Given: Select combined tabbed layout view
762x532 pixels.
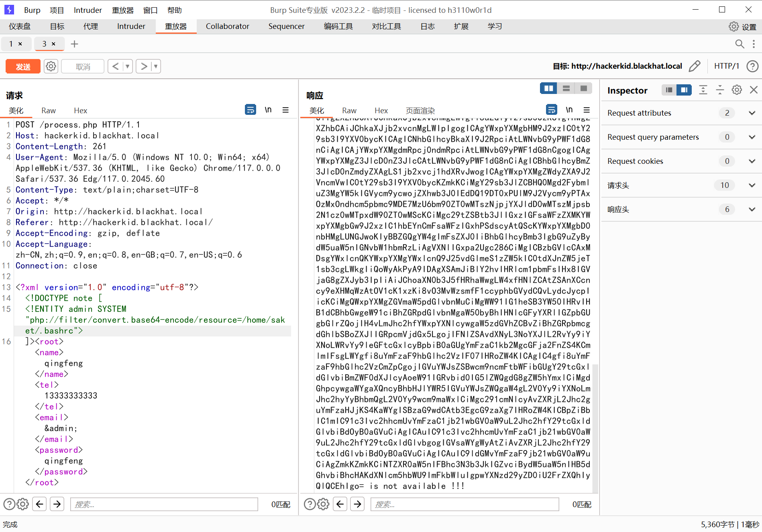Looking at the screenshot, I should (x=584, y=88).
